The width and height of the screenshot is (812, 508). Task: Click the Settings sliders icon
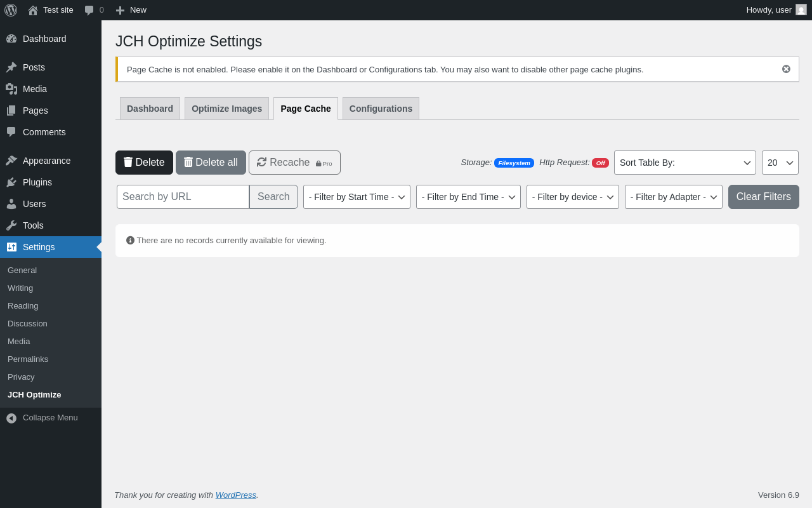pyautogui.click(x=11, y=247)
